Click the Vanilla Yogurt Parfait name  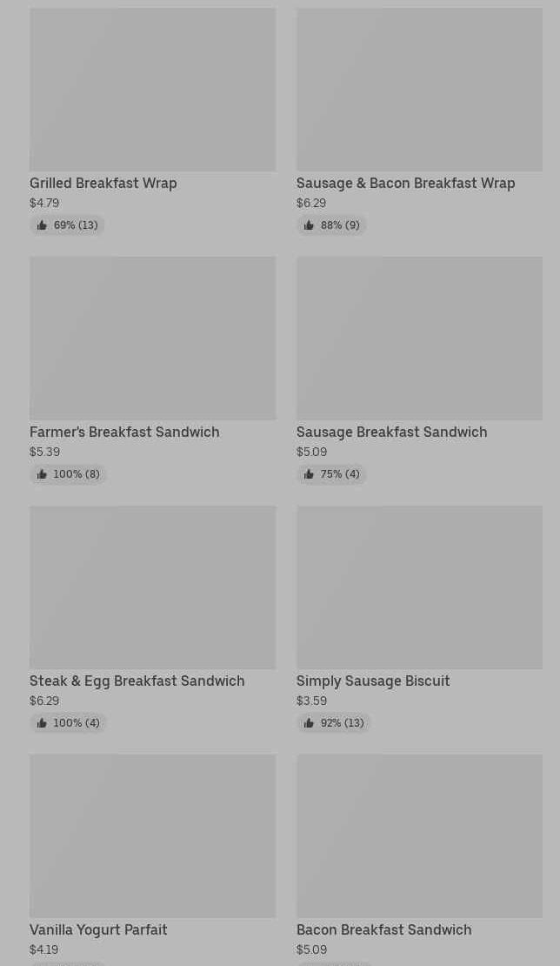coord(98,930)
